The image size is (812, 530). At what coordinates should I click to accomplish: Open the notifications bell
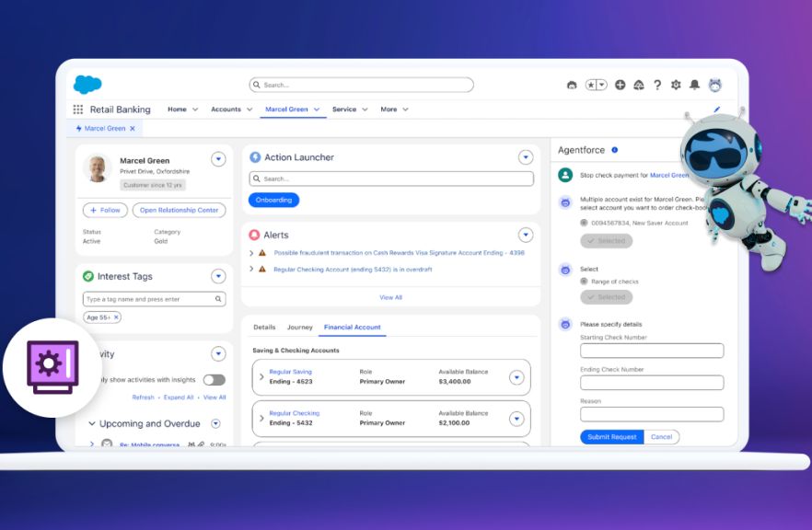[694, 85]
